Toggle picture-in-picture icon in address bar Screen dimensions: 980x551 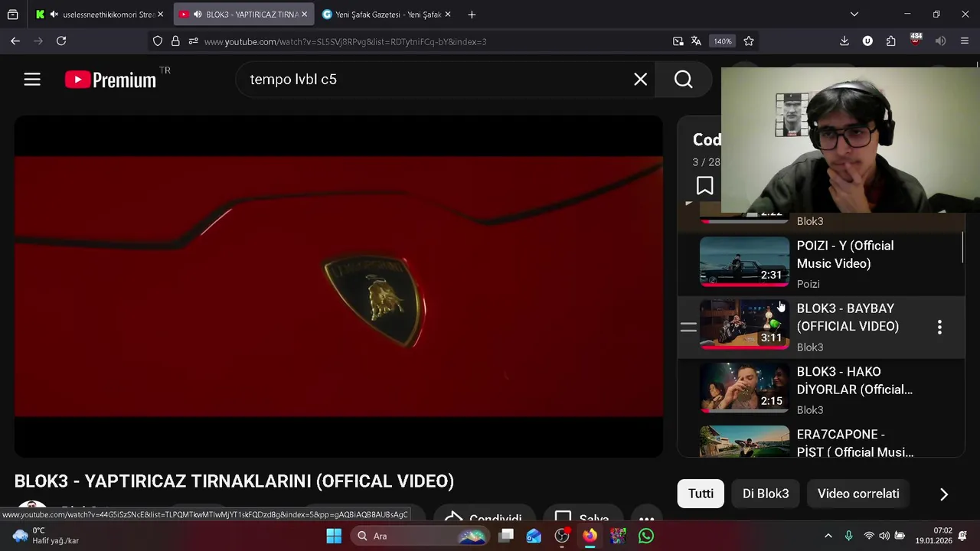pos(678,41)
